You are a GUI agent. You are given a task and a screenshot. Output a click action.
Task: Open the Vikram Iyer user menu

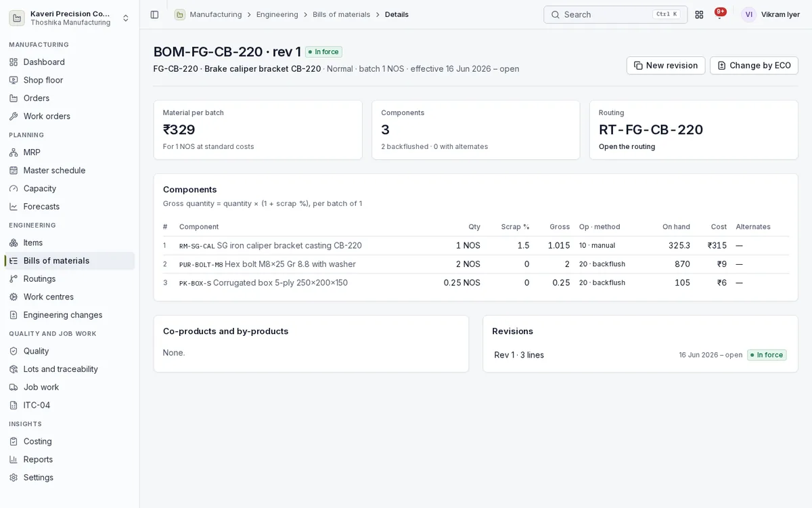point(770,14)
